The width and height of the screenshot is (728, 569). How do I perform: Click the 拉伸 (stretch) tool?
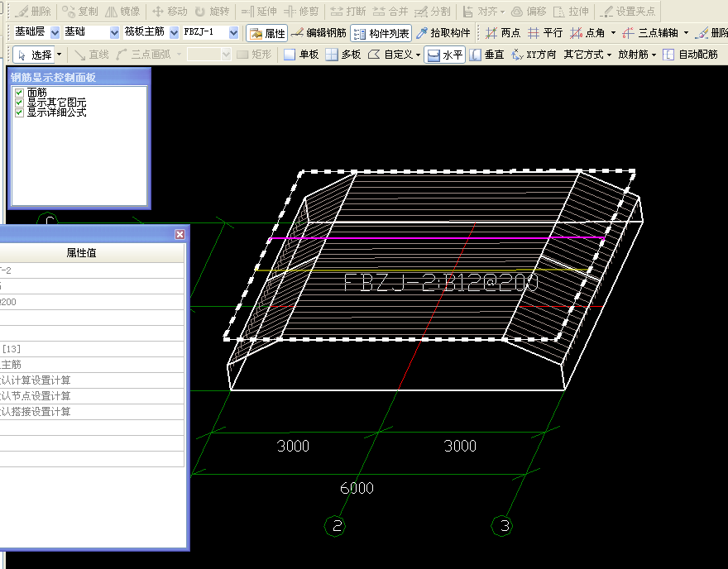(572, 11)
